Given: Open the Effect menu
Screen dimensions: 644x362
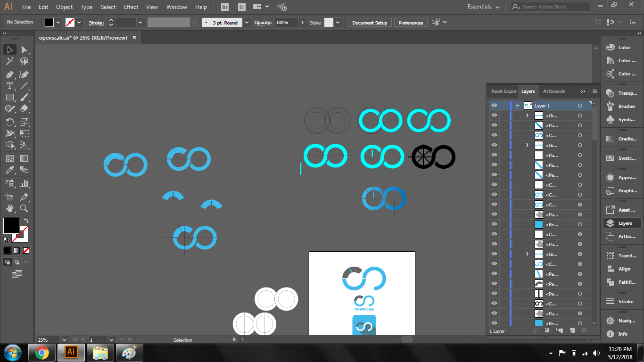Looking at the screenshot, I should [131, 7].
